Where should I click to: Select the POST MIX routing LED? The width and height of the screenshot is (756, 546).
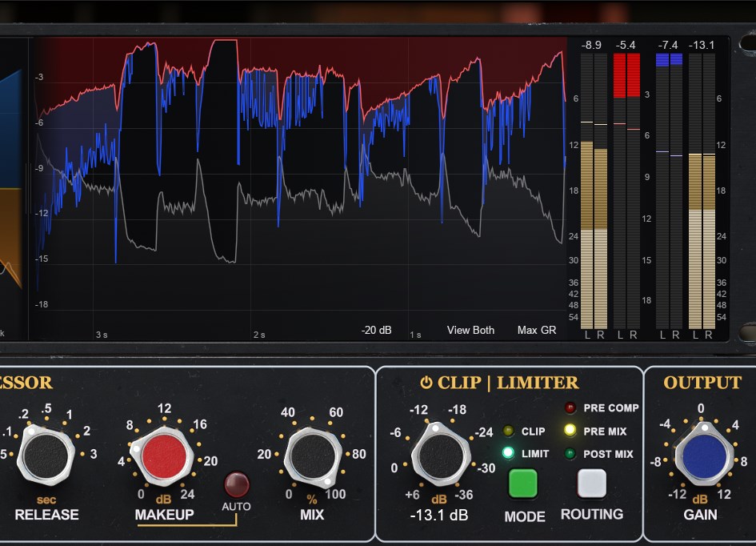tap(570, 454)
